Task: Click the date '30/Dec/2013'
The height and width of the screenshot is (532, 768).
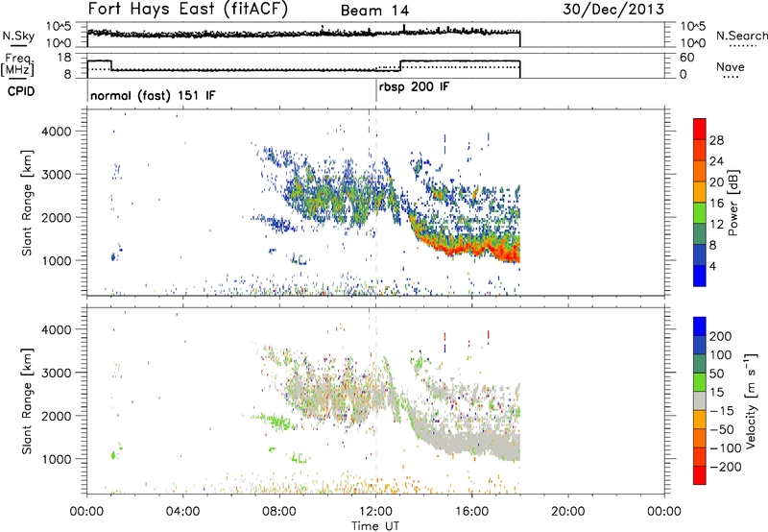Action: (613, 10)
